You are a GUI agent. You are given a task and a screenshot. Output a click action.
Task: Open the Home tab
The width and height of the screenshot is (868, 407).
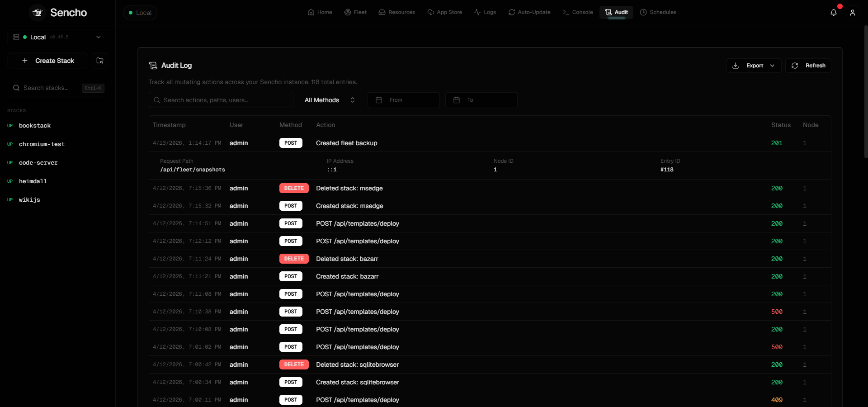click(320, 12)
